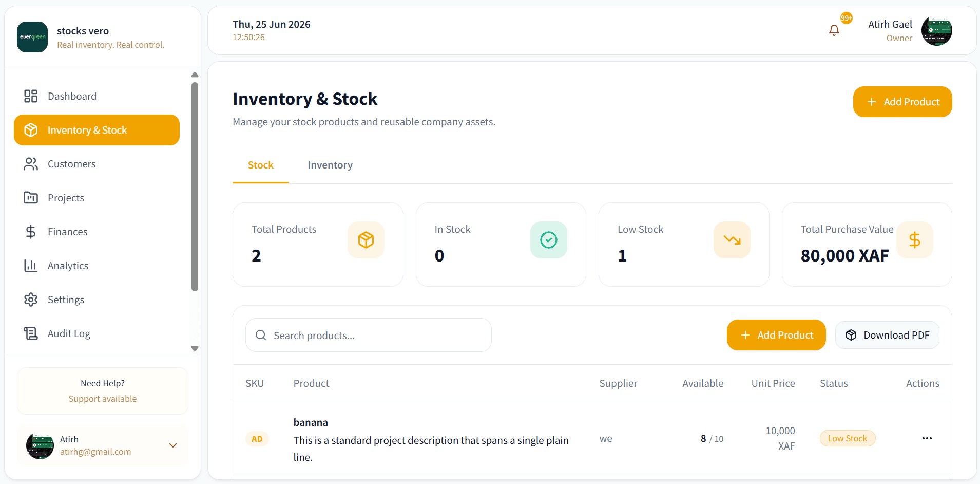Click supplier 'we' in banana row
Screen dimensions: 980x484
coord(606,439)
